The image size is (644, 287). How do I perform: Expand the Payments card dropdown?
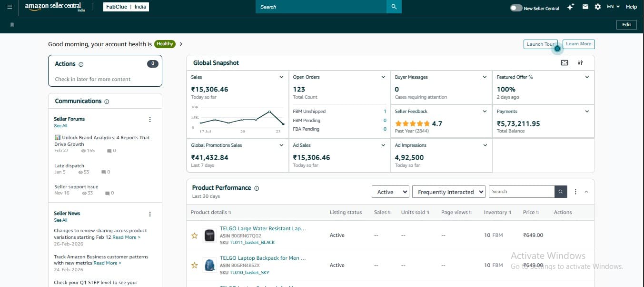point(587,112)
